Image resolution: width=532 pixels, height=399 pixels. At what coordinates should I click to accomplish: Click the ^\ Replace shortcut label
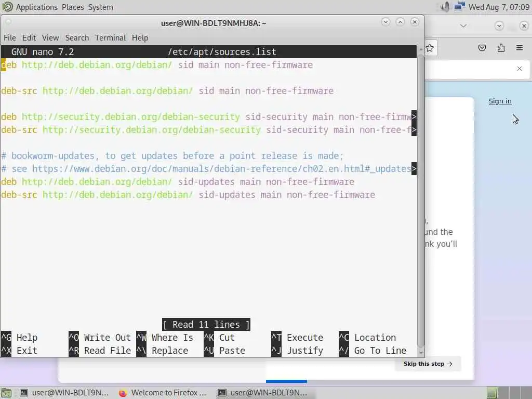tap(162, 351)
